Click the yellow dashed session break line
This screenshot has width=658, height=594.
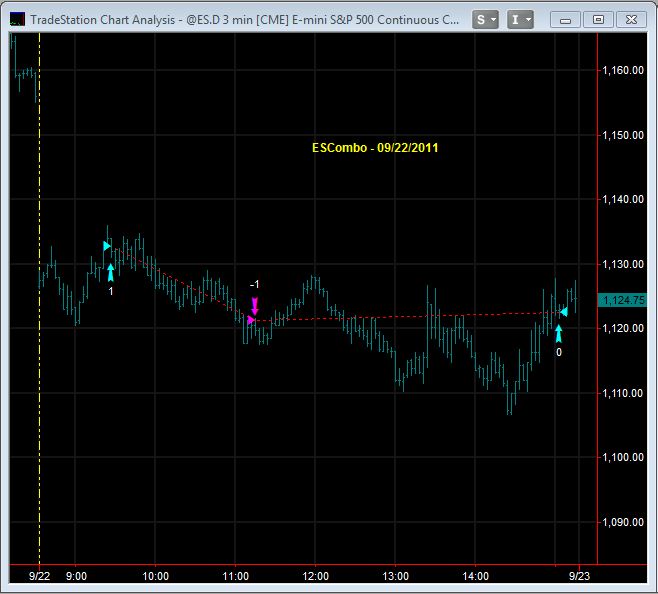click(x=39, y=400)
